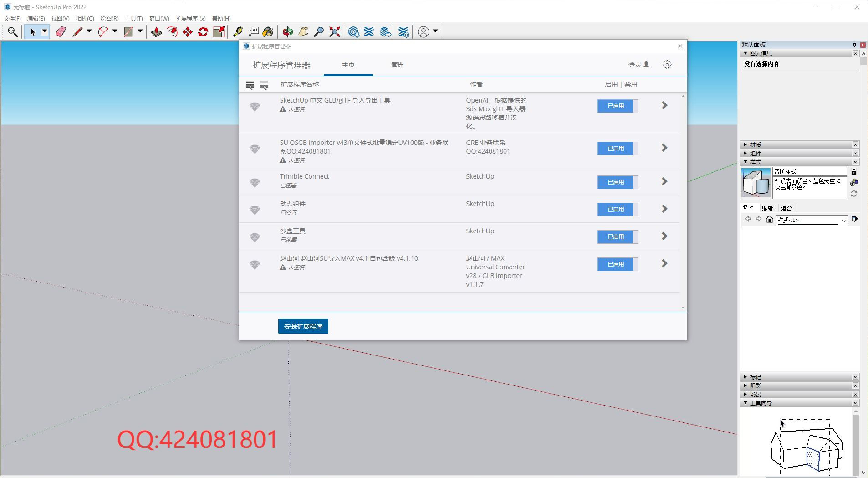Choose the Tape Measure tool
868x478 pixels.
click(x=238, y=32)
